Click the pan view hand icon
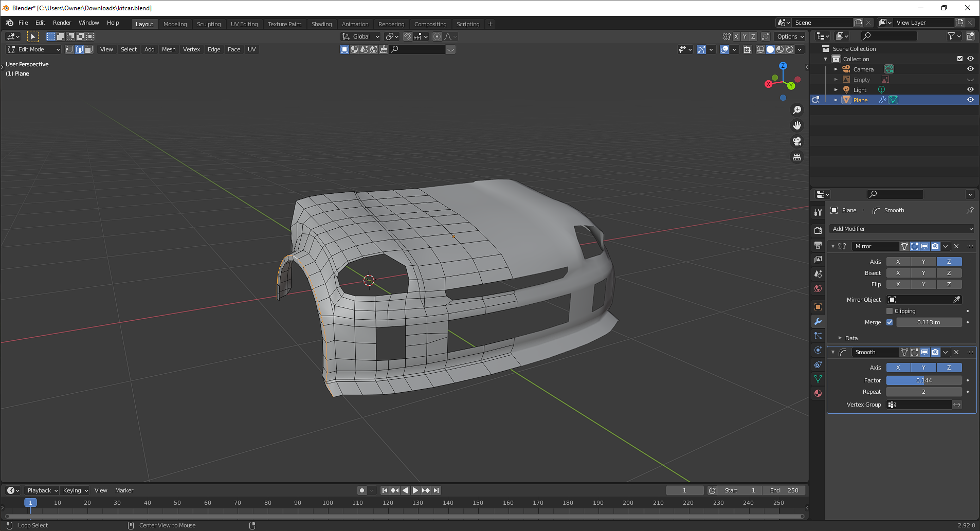Viewport: 980px width, 531px height. click(x=797, y=125)
